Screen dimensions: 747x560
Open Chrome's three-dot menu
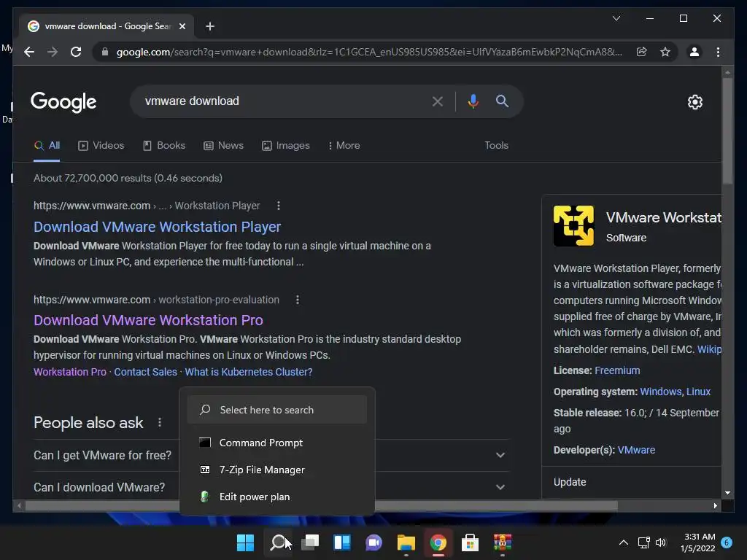click(x=718, y=52)
